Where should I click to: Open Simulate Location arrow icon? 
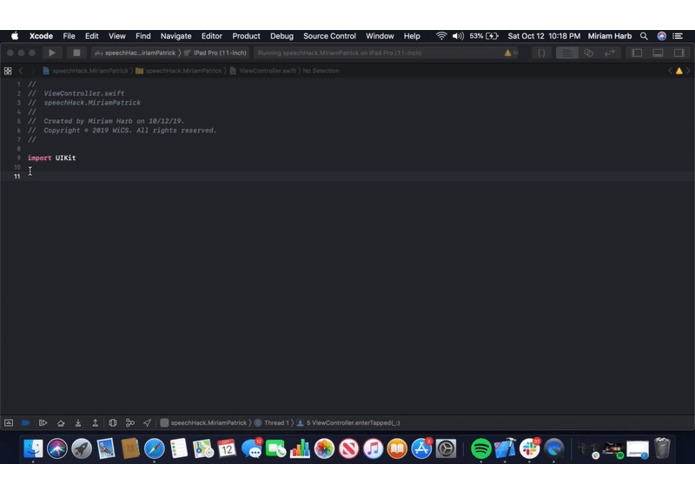(147, 423)
